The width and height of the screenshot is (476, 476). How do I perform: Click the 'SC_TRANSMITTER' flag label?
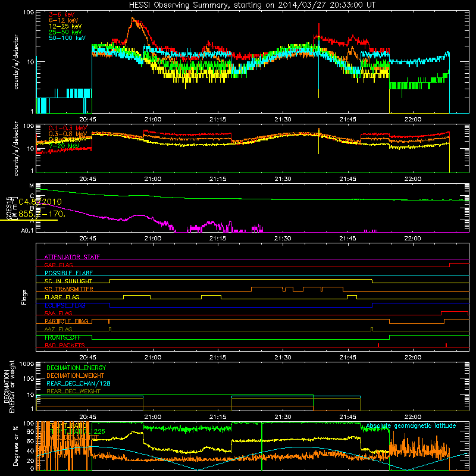(68, 289)
